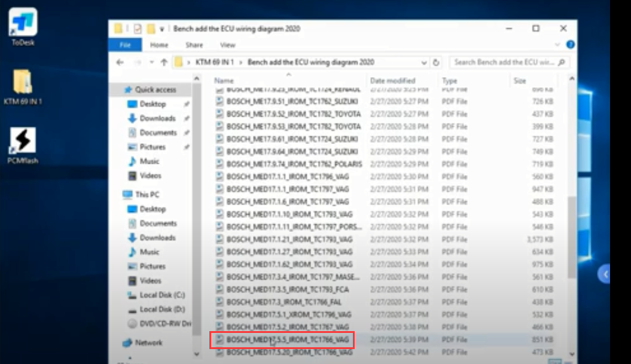Select file BOSCH_MED17.1.1_IROM_TC1796_VAG
Viewport: 631px width, 364px height.
point(288,176)
